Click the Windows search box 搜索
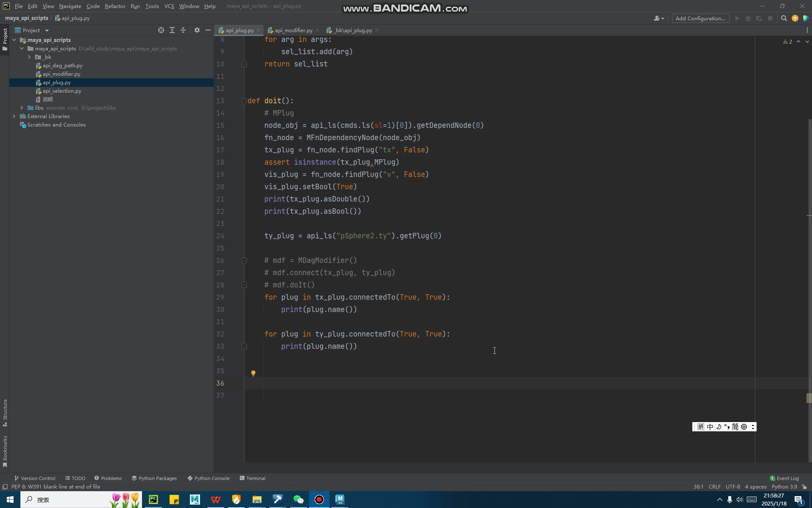812x508 pixels. (x=81, y=500)
